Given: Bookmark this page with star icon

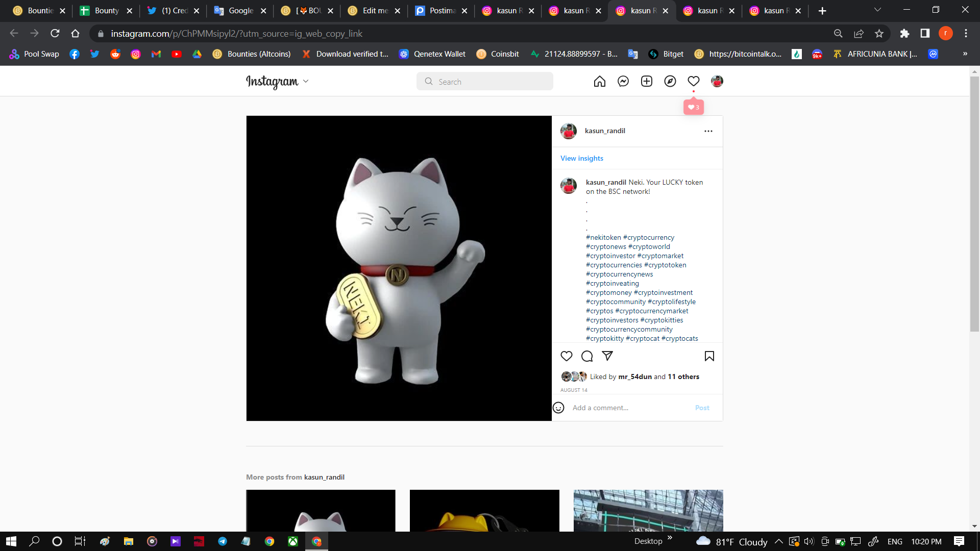Looking at the screenshot, I should click(879, 34).
